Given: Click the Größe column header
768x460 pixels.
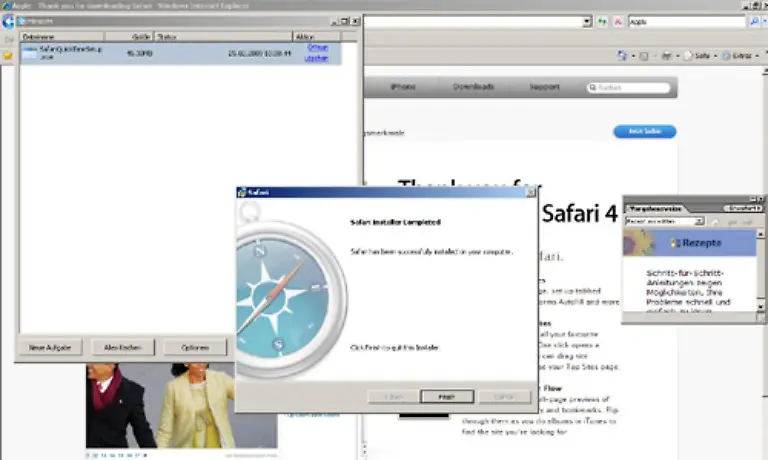Looking at the screenshot, I should (x=129, y=37).
